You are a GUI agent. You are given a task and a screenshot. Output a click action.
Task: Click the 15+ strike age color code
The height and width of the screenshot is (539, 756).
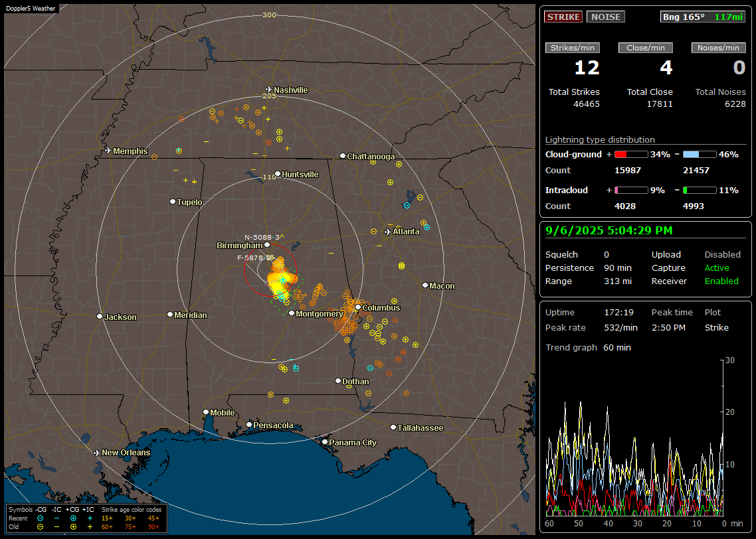coord(107,518)
